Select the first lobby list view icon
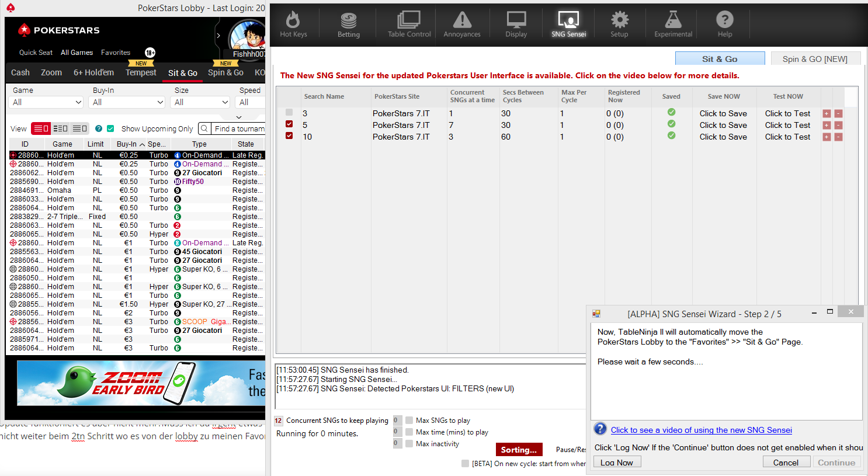The height and width of the screenshot is (476, 868). click(x=41, y=128)
